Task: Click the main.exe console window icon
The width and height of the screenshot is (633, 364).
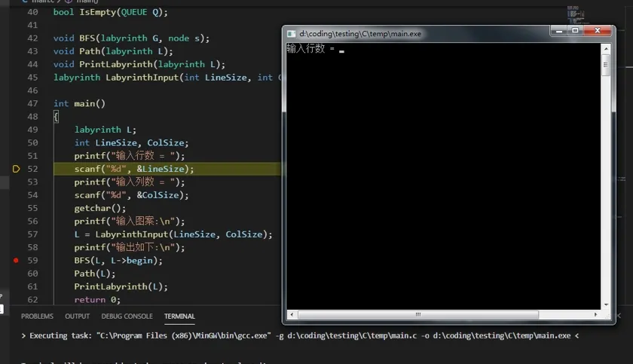Action: 291,34
